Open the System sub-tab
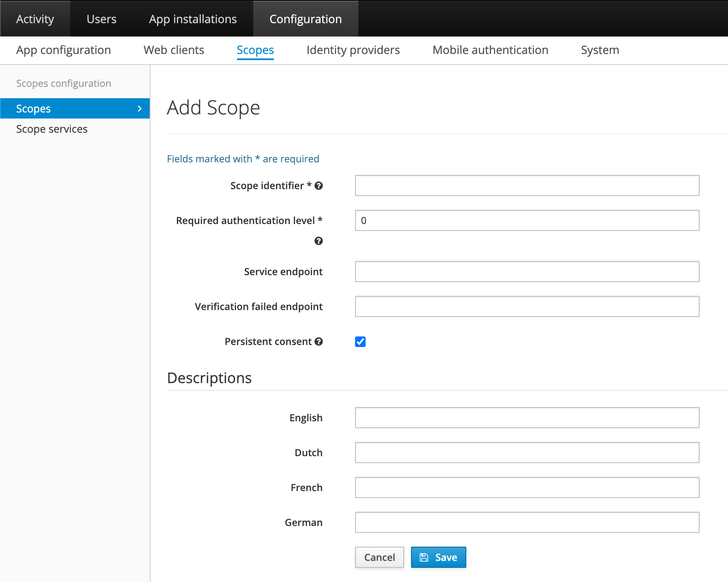This screenshot has width=728, height=582. point(600,50)
